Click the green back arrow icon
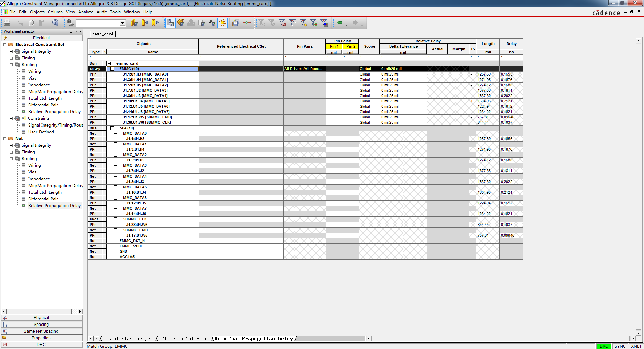The image size is (644, 349). (x=340, y=23)
